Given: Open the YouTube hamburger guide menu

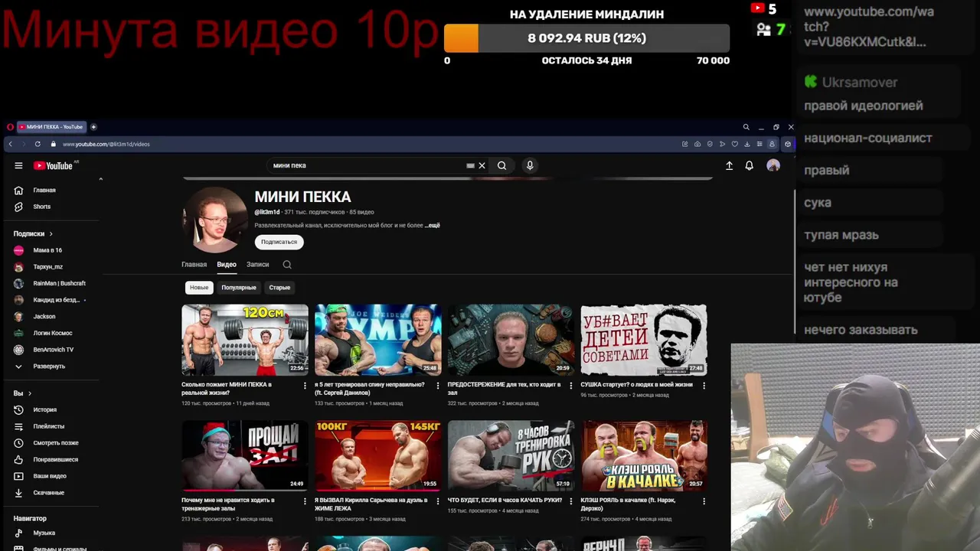Looking at the screenshot, I should pos(18,165).
